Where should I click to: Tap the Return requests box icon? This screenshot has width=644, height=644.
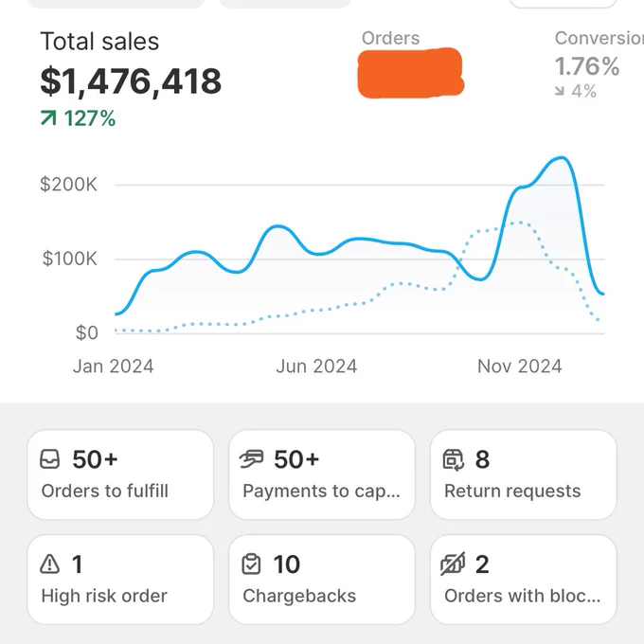[454, 459]
